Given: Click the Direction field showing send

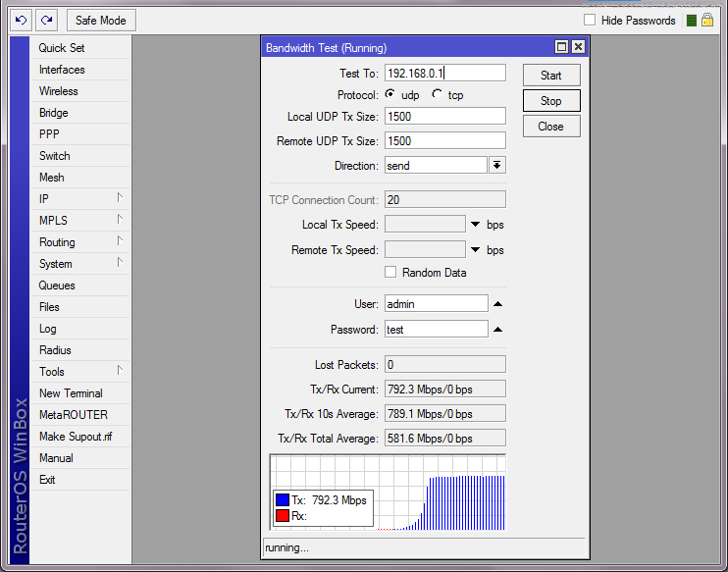Looking at the screenshot, I should pos(436,165).
